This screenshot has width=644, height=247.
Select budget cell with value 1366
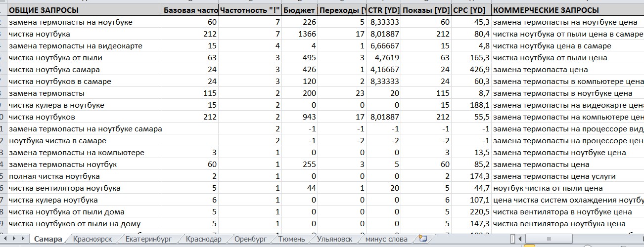point(300,34)
